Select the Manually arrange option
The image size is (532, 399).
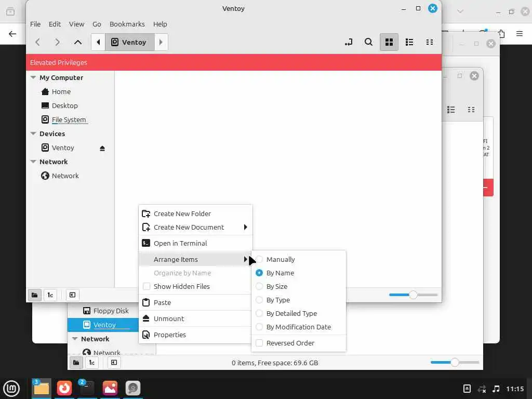tap(299, 259)
